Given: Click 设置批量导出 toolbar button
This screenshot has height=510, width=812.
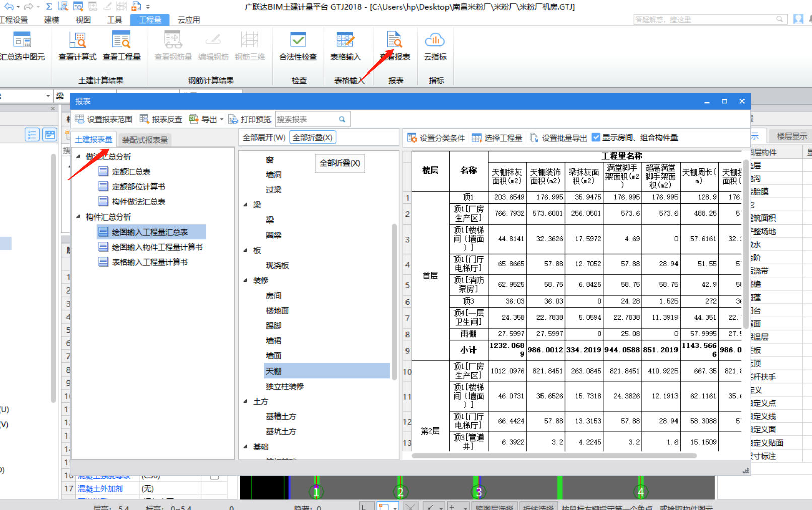Looking at the screenshot, I should coord(559,138).
